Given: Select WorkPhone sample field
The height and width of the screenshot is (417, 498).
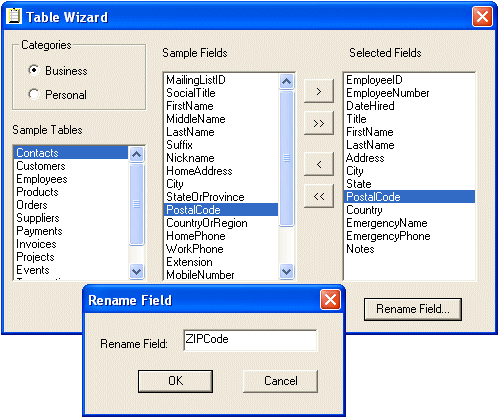Looking at the screenshot, I should pos(221,249).
